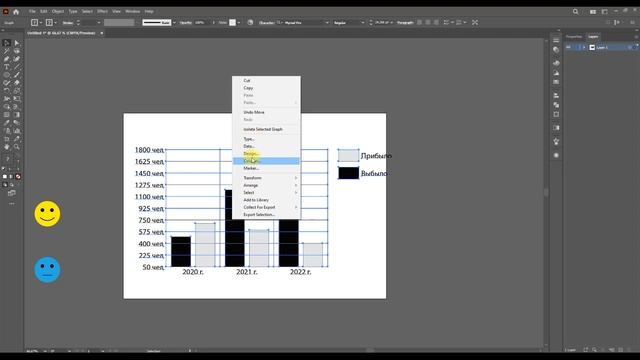The image size is (640, 360).
Task: Select the Free Transform tool
Action: [17, 99]
